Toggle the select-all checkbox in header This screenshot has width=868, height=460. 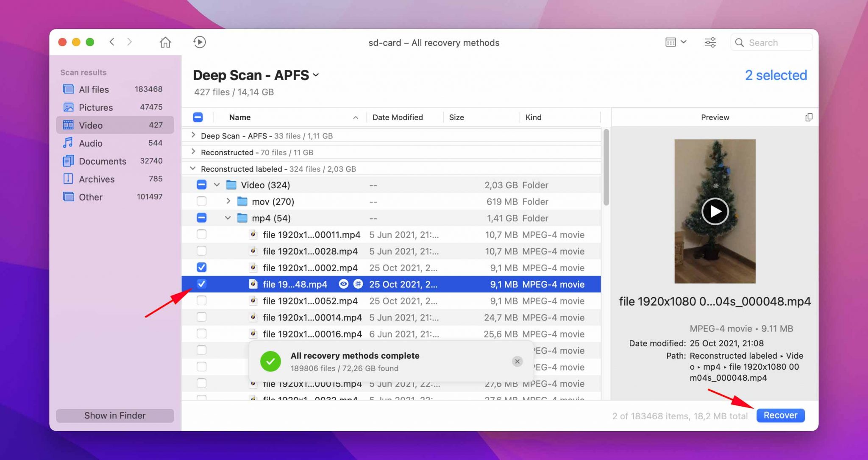(x=198, y=117)
